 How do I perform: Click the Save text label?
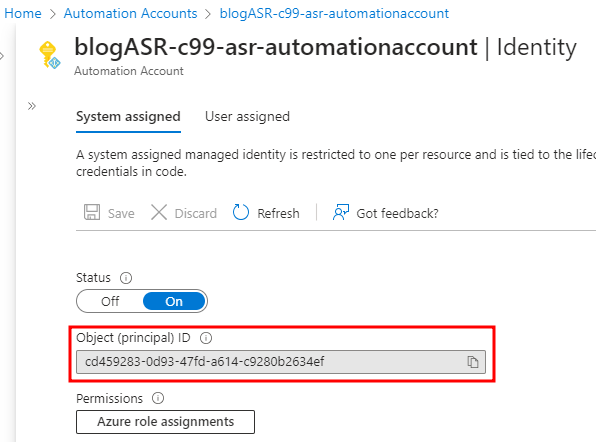pyautogui.click(x=121, y=214)
